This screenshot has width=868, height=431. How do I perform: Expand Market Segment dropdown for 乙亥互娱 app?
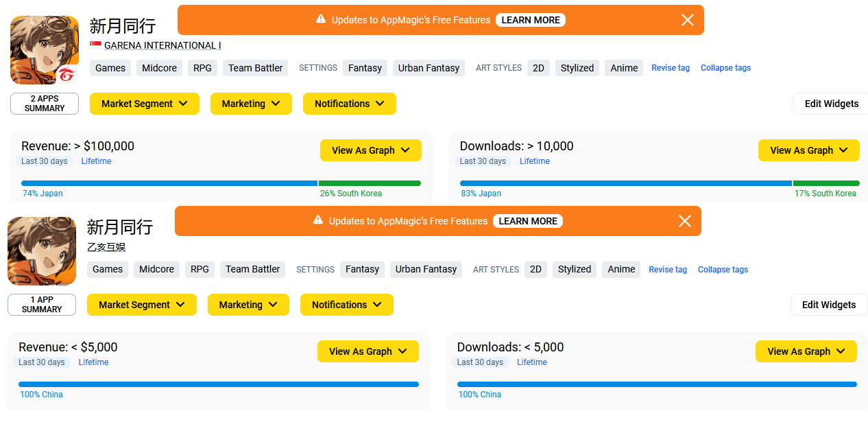pos(142,305)
